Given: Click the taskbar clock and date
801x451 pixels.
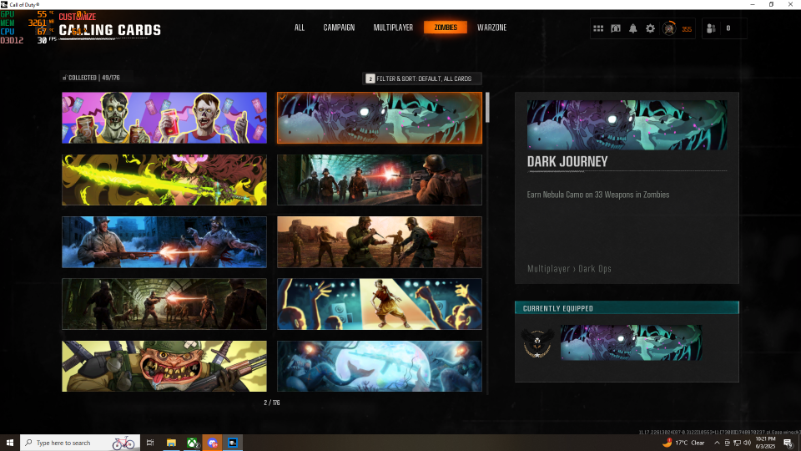Looking at the screenshot, I should tap(765, 443).
